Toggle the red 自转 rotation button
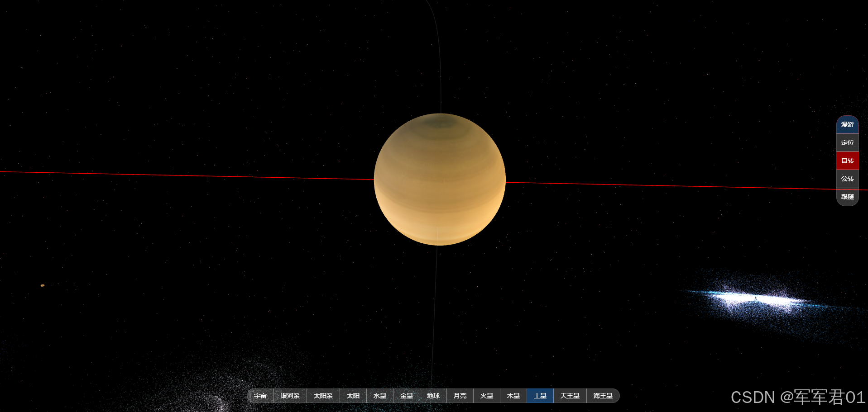The width and height of the screenshot is (868, 412). pyautogui.click(x=848, y=161)
